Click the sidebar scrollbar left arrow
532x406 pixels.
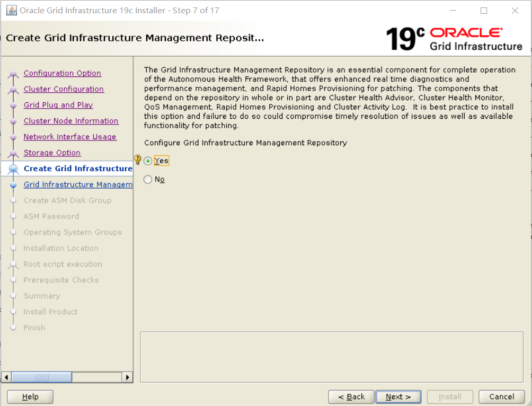[6, 377]
